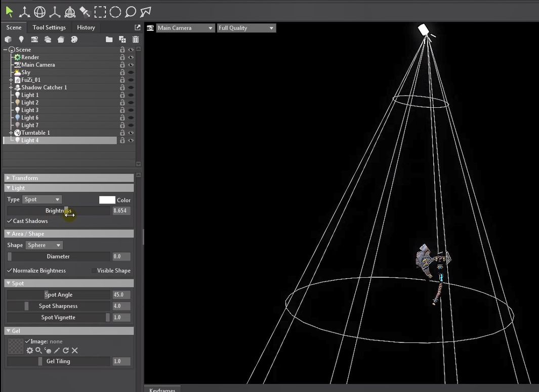The height and width of the screenshot is (392, 539).
Task: Pick the lasso selection tool
Action: click(131, 12)
